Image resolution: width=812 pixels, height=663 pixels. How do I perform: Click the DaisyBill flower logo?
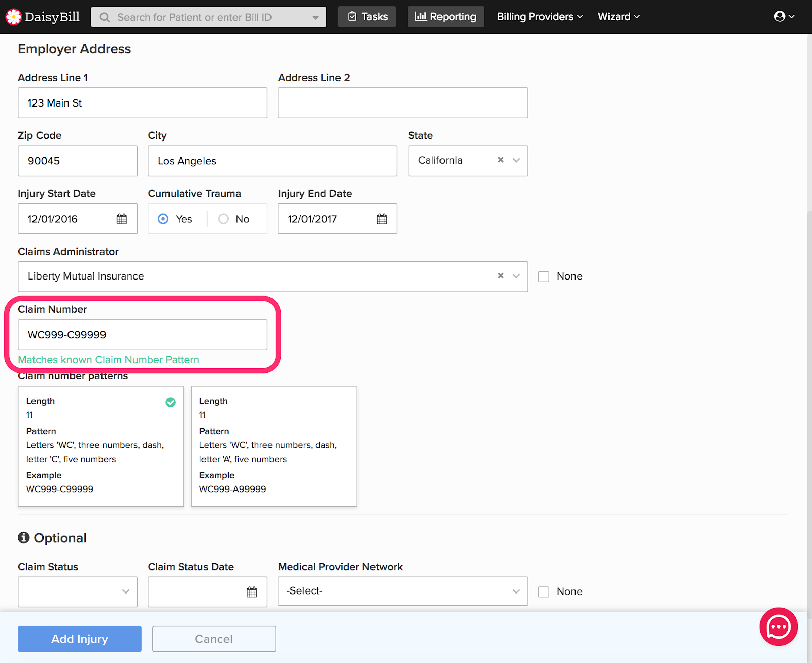pos(14,17)
